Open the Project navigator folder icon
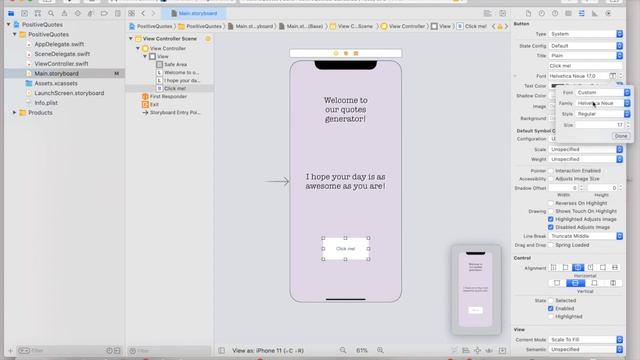 click(x=11, y=13)
